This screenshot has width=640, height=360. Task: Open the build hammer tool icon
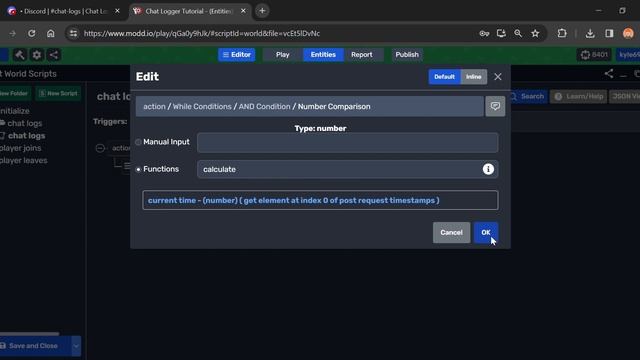(x=19, y=55)
